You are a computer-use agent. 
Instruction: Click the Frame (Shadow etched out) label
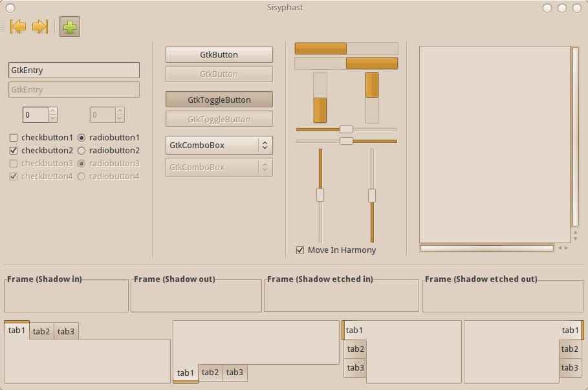pos(481,279)
